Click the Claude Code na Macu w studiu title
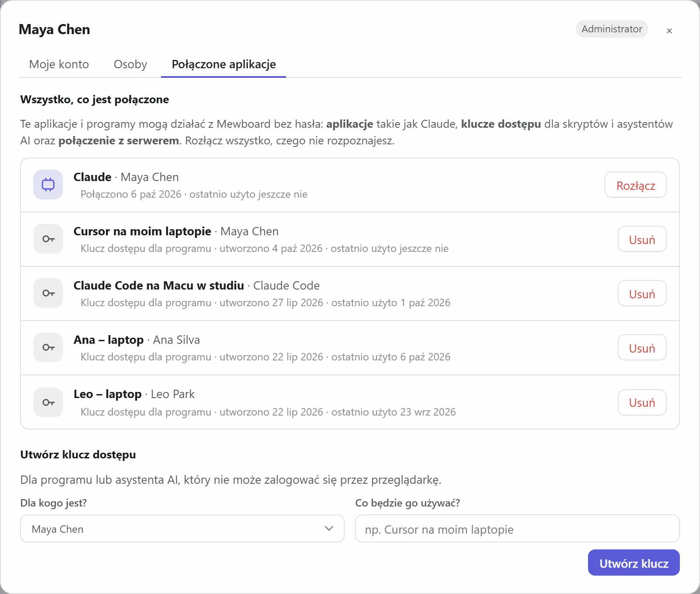 [x=159, y=286]
